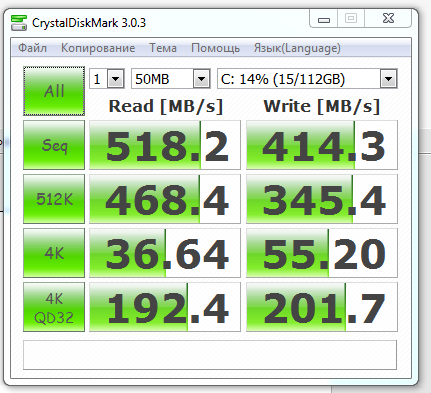Viewport: 431px width, 393px height.
Task: Click the Read [MB/s] column header
Action: coord(166,107)
